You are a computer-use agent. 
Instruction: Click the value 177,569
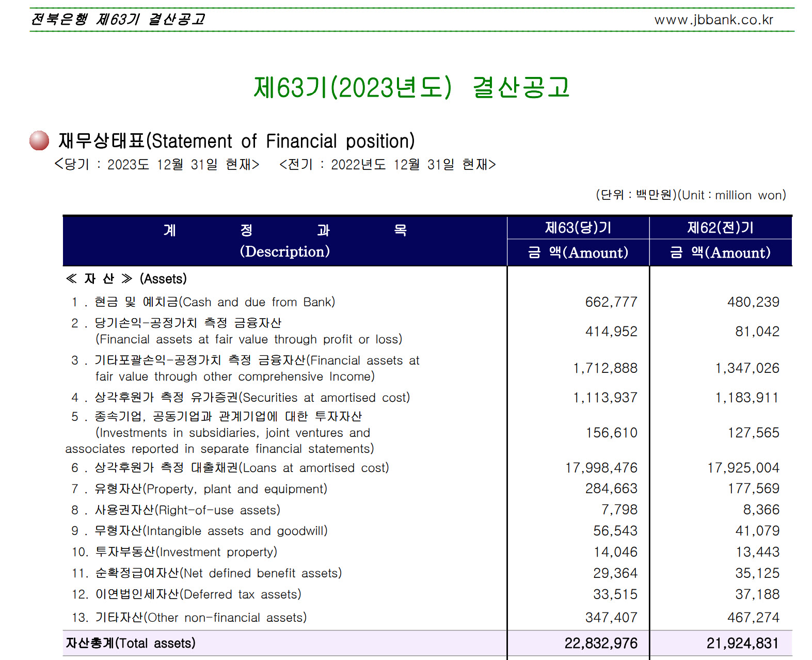click(753, 489)
